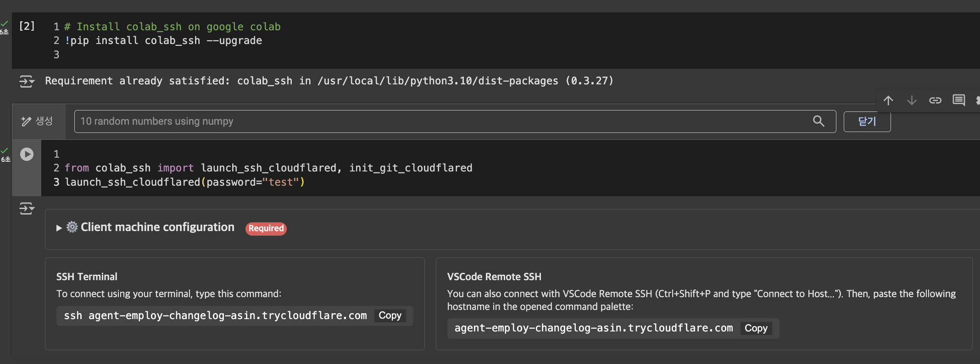Click the from colab_ssh import line

pos(268,168)
